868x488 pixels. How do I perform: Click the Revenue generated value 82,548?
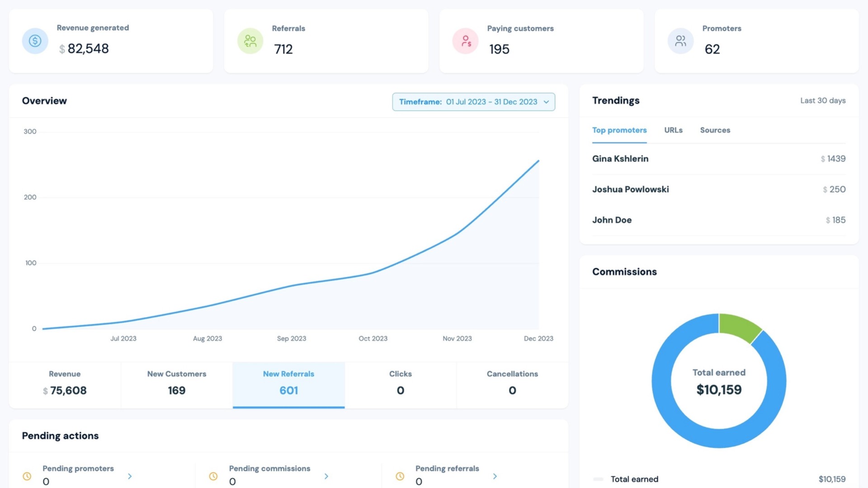[x=88, y=49]
